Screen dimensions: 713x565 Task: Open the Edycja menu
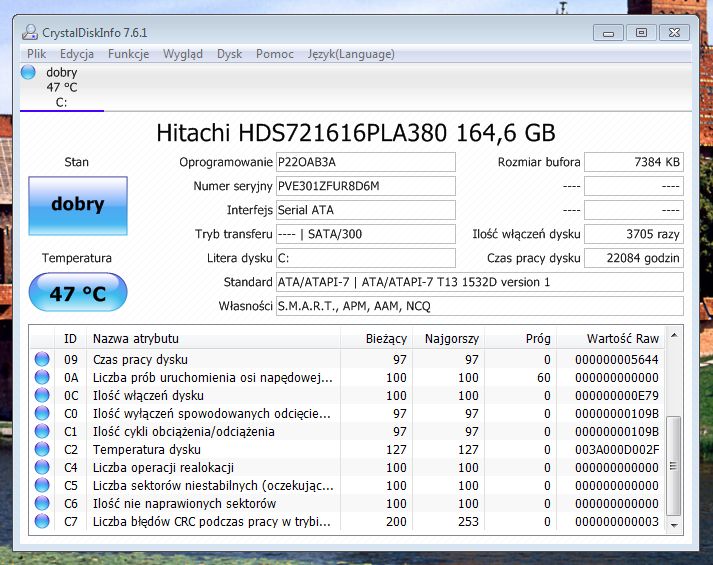(x=77, y=54)
